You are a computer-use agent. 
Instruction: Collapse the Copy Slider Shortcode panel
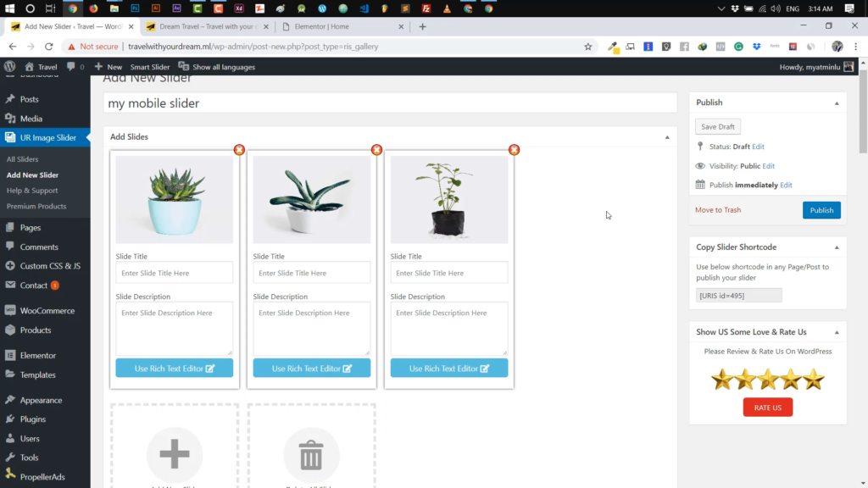pos(837,247)
